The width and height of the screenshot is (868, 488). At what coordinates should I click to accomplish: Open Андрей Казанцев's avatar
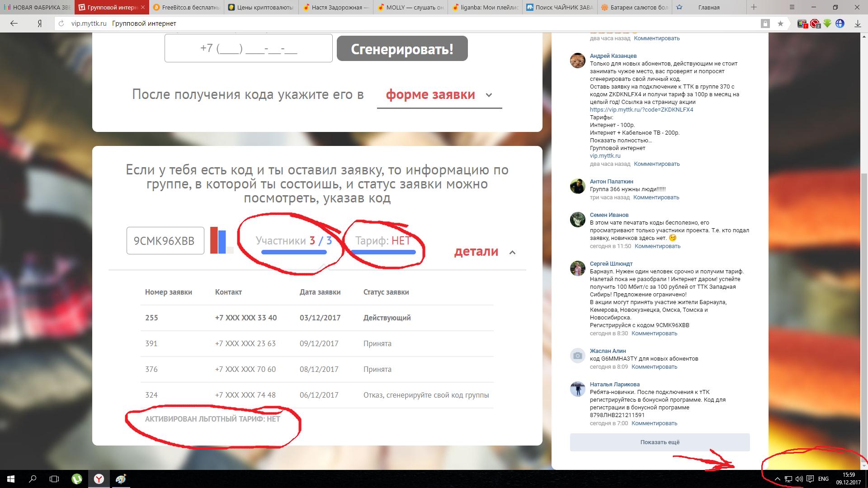click(x=577, y=60)
